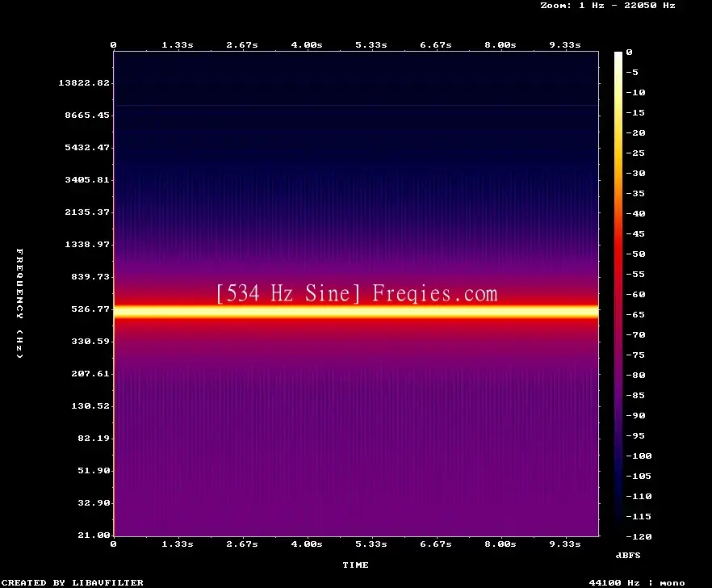Click the 'Zoom: 1 Hz – 22050 Hz' label
This screenshot has width=712, height=588.
point(608,6)
